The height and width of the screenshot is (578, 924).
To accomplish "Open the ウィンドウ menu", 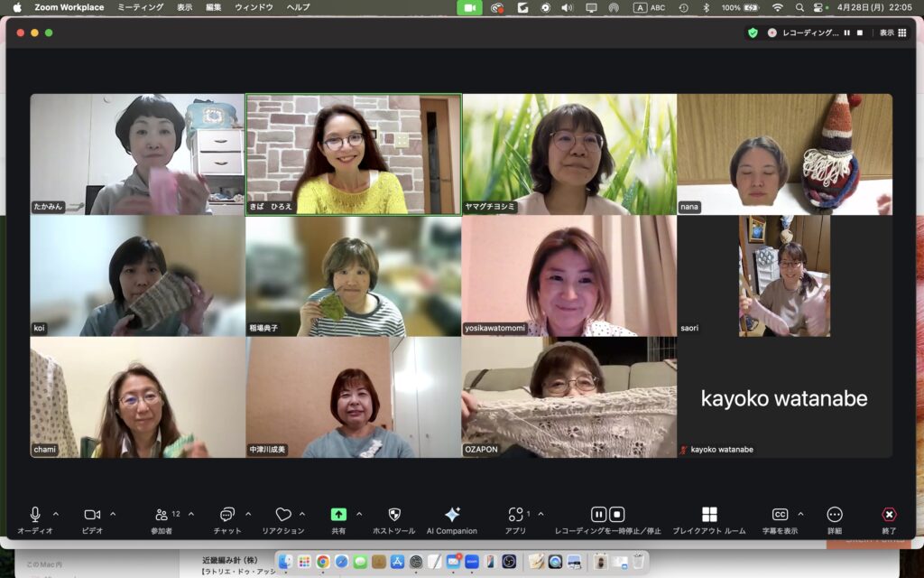I will pyautogui.click(x=254, y=7).
